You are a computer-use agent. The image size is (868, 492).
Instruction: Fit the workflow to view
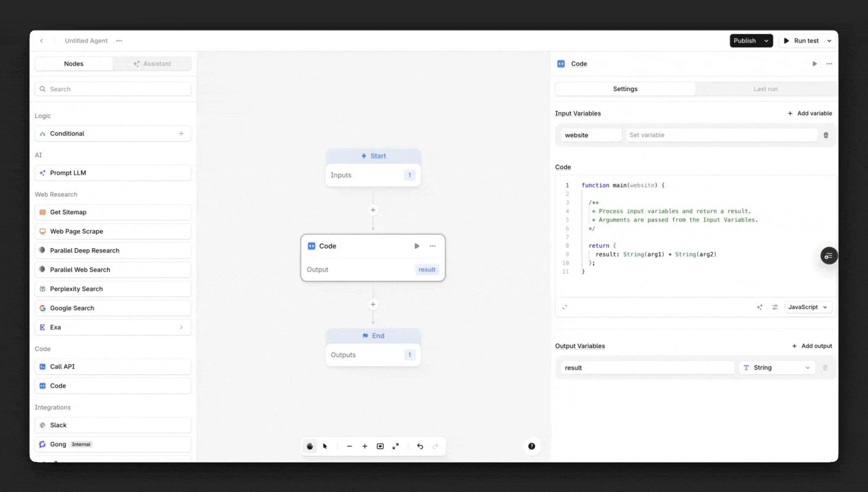(380, 446)
